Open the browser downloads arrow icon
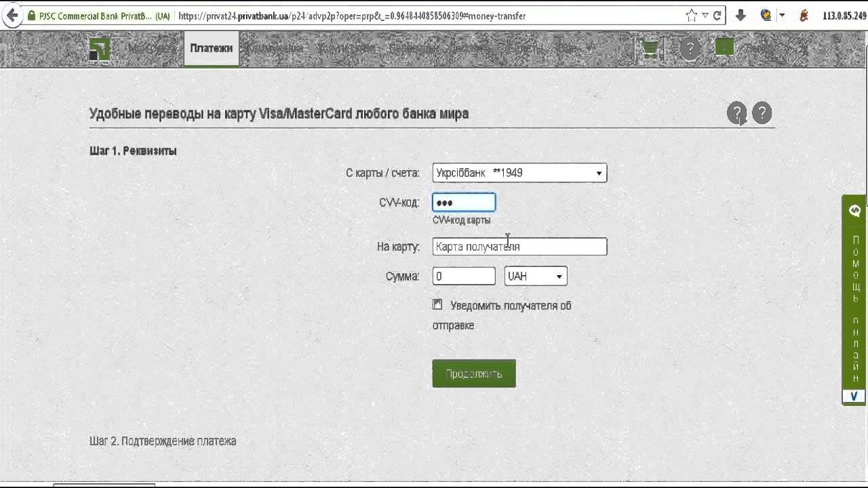Image resolution: width=868 pixels, height=488 pixels. click(741, 15)
